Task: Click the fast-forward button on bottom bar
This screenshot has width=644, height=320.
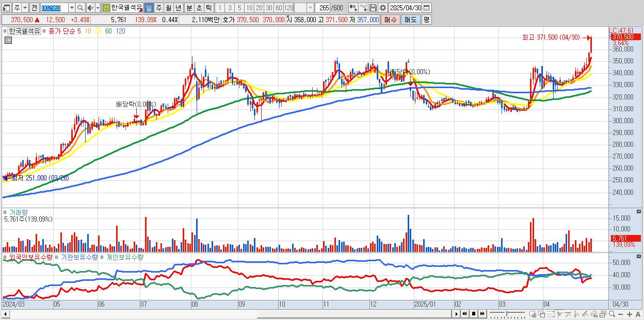Action: 482,314
